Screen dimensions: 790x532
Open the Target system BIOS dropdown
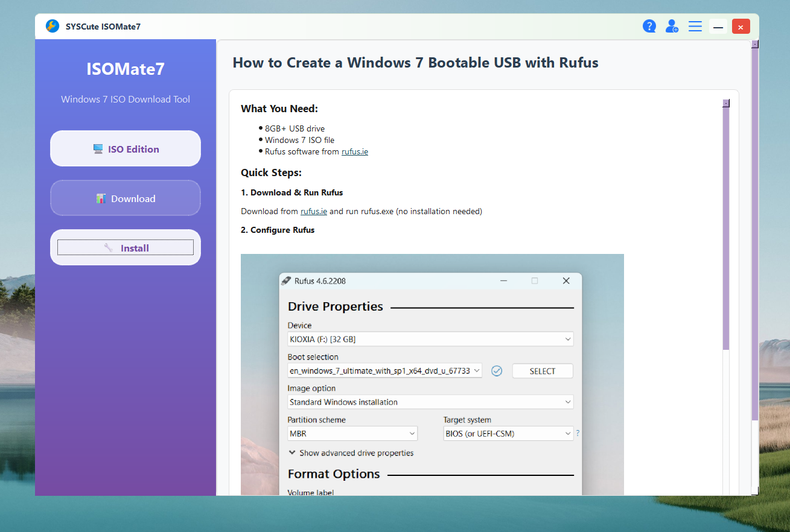(x=508, y=433)
